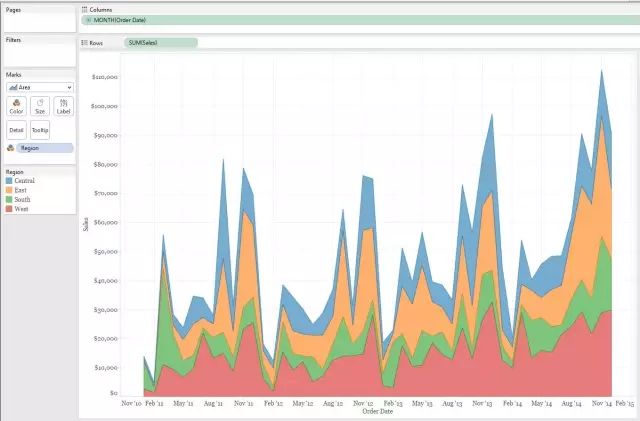The image size is (640, 421).
Task: Click the Feb '15 axis label
Action: [x=625, y=403]
